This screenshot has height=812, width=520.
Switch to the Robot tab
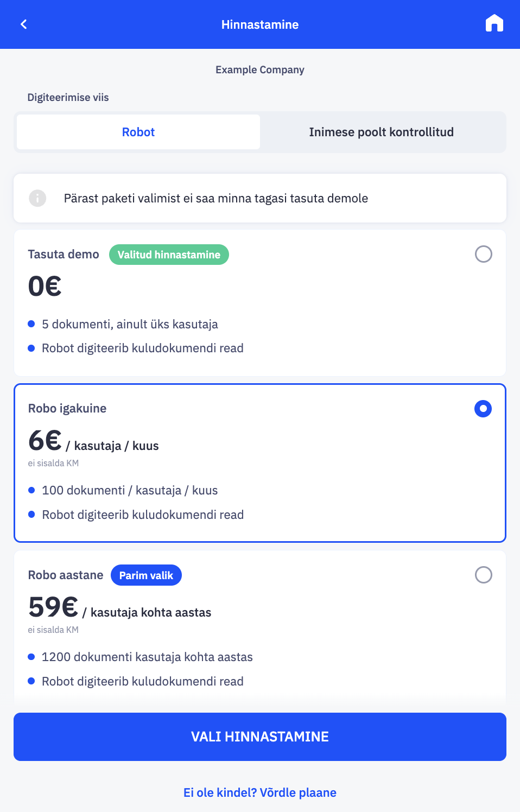click(138, 132)
